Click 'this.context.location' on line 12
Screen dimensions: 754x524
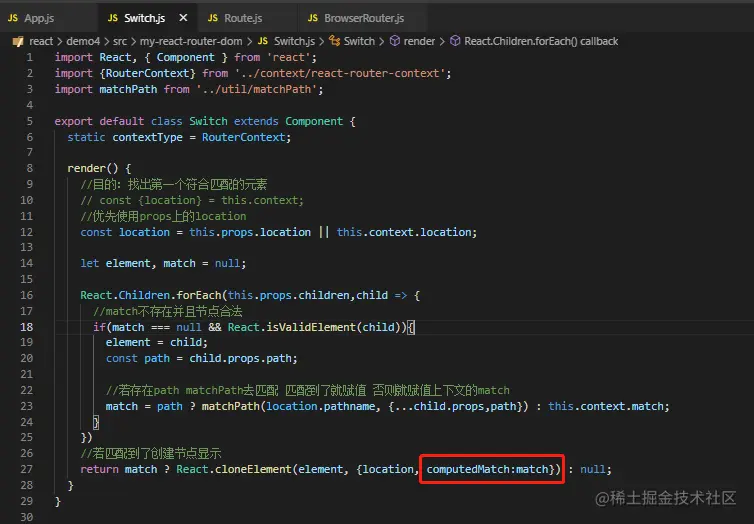(404, 232)
